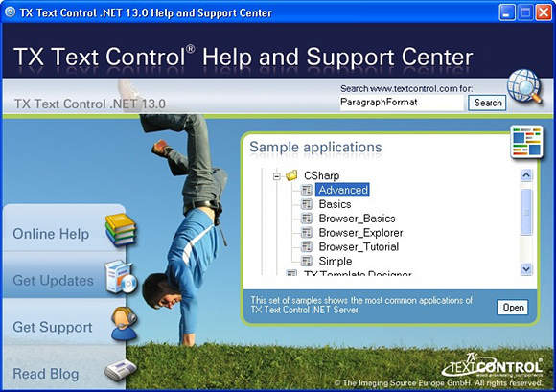The height and width of the screenshot is (392, 556).
Task: Select the Basics sample
Action: pyautogui.click(x=335, y=204)
